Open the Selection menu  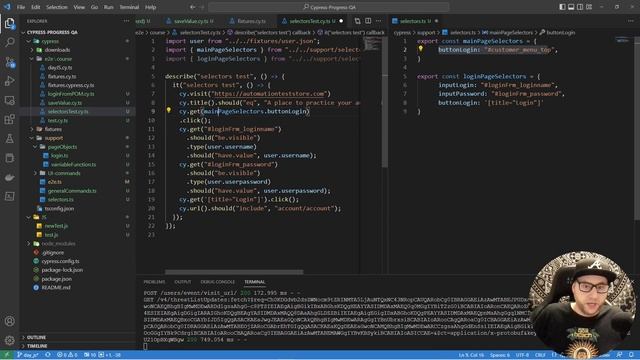[57, 7]
